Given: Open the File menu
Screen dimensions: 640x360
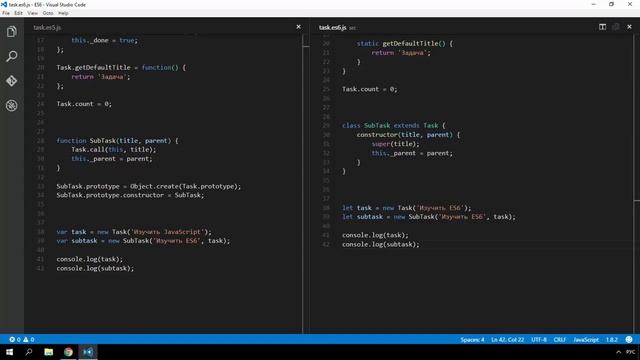Looking at the screenshot, I should (6, 13).
